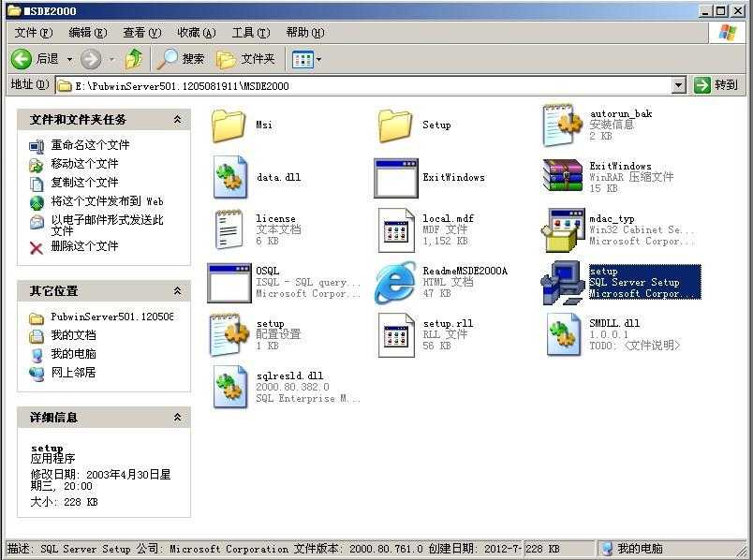Viewport: 753px width, 560px height.
Task: Select the OSQL application icon
Action: click(229, 283)
